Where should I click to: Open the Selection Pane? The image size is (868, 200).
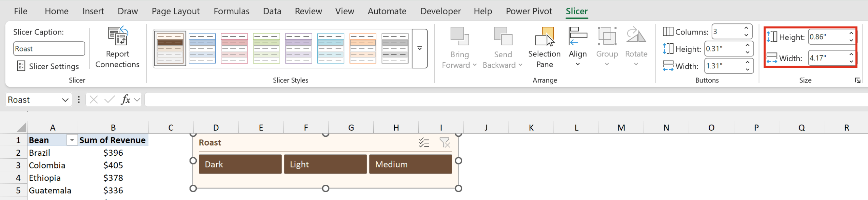point(544,47)
